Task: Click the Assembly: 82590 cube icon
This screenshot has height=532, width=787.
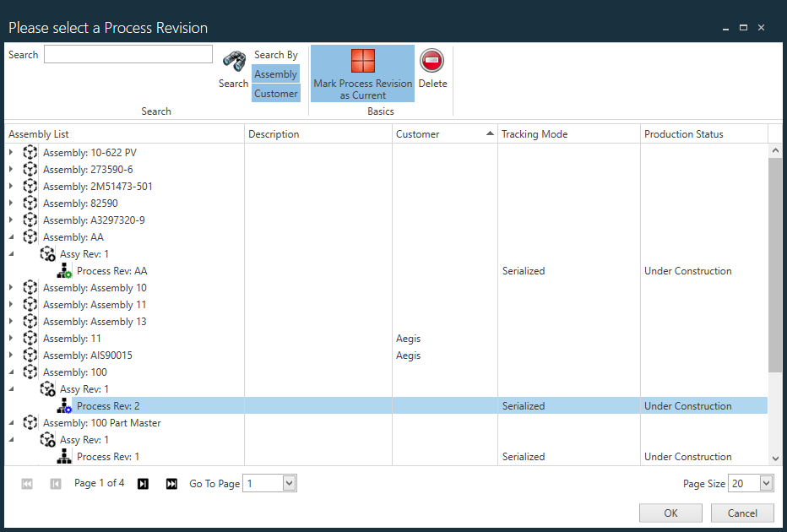Action: (30, 204)
